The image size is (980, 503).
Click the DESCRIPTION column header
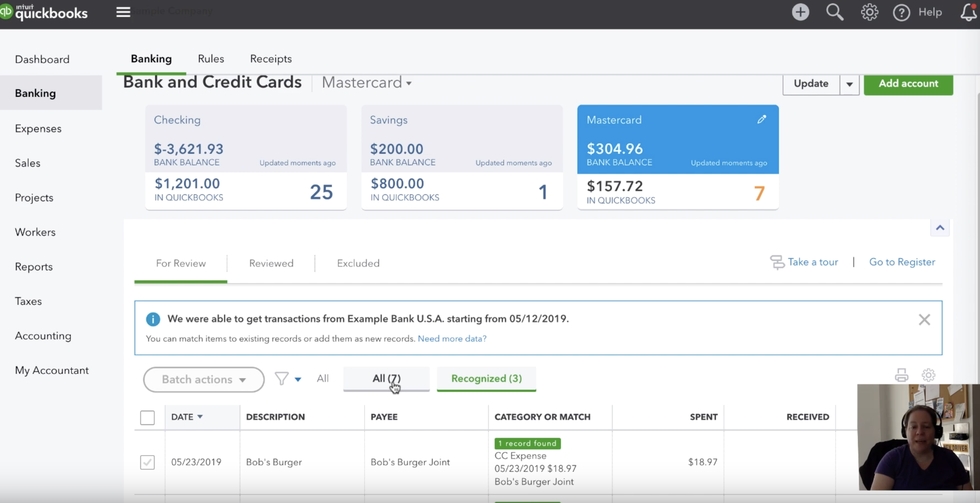(276, 417)
